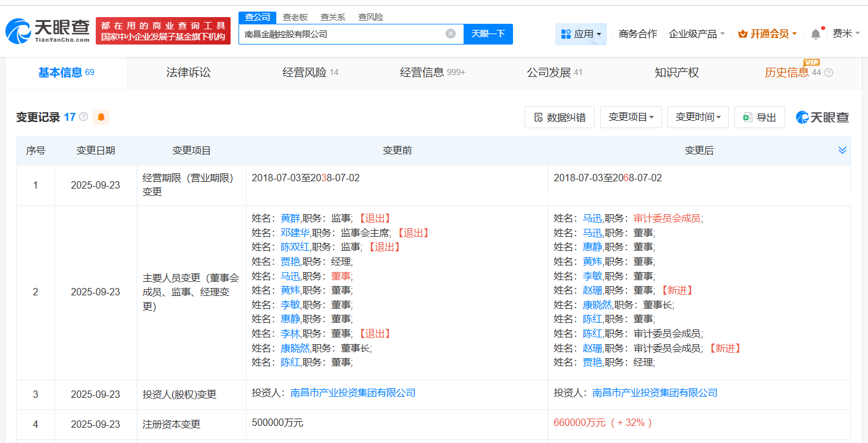Click the orange subscribe bell beside 变更记录

tap(100, 117)
